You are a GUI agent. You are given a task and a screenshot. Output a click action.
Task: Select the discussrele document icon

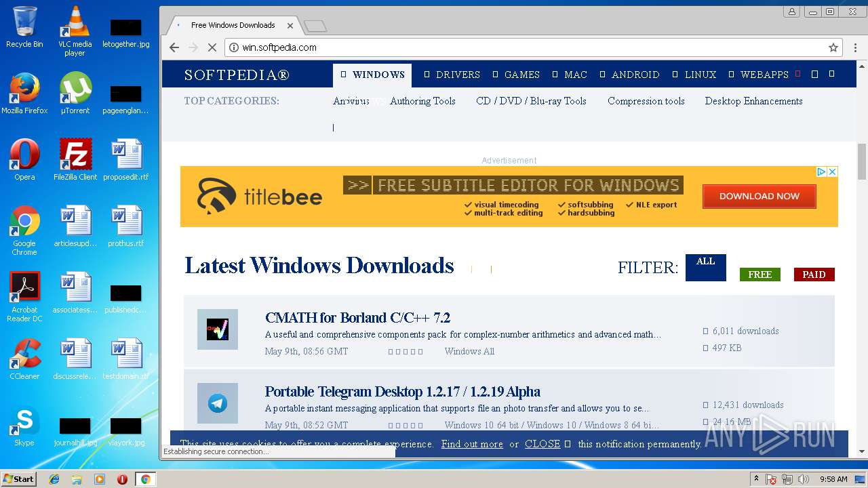75,359
